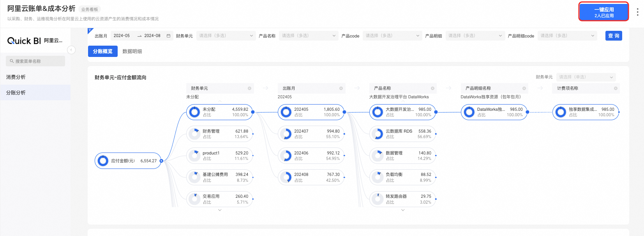Click the Quick BI logo

click(24, 41)
